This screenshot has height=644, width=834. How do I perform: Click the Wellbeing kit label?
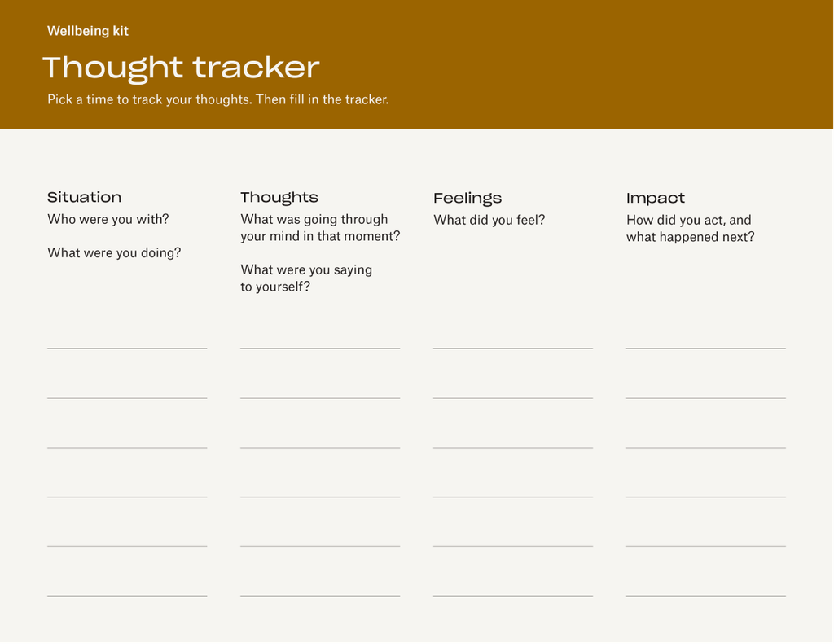(x=88, y=31)
